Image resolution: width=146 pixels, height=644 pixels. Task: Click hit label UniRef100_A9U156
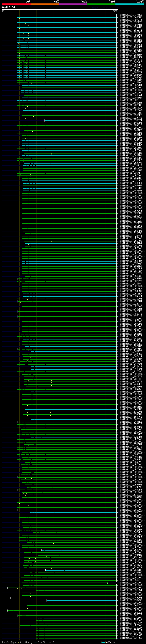pyautogui.click(x=131, y=35)
